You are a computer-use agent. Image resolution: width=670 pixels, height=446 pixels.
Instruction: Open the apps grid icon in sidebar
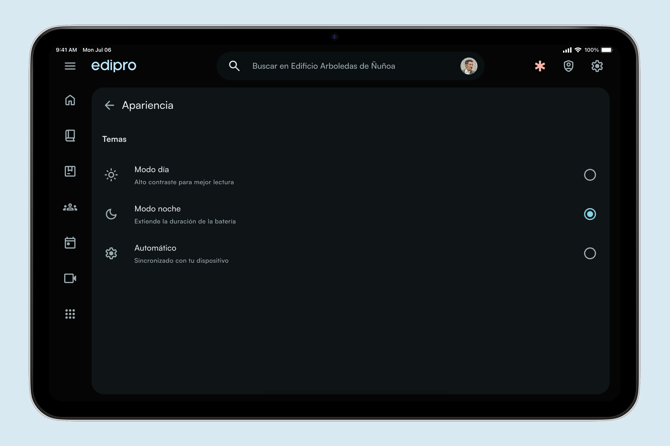pos(70,314)
